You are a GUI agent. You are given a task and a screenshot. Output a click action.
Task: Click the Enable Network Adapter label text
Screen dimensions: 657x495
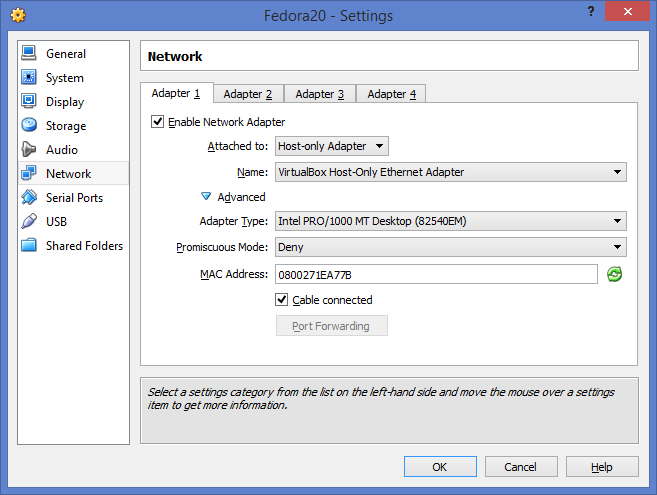click(226, 122)
